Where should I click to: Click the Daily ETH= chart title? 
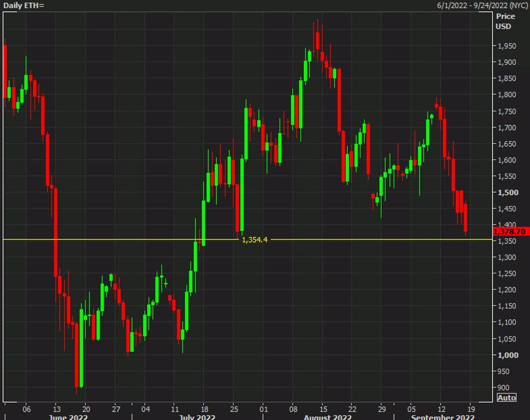tap(23, 5)
